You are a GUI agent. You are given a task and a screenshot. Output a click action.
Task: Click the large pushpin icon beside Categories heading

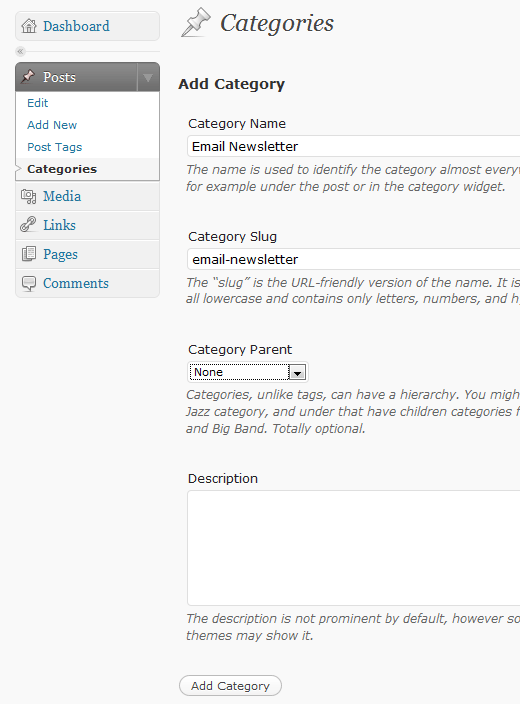pos(195,22)
